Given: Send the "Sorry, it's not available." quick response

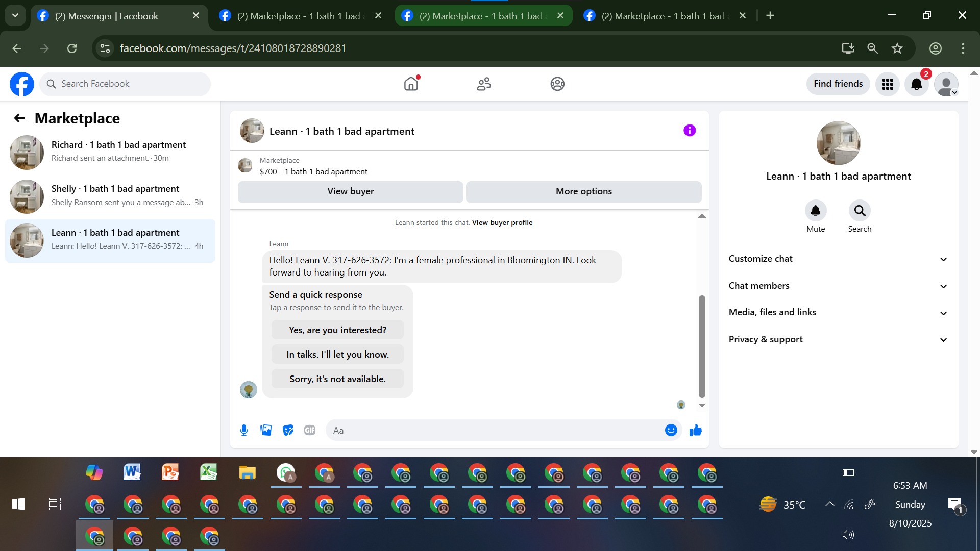Looking at the screenshot, I should 337,379.
